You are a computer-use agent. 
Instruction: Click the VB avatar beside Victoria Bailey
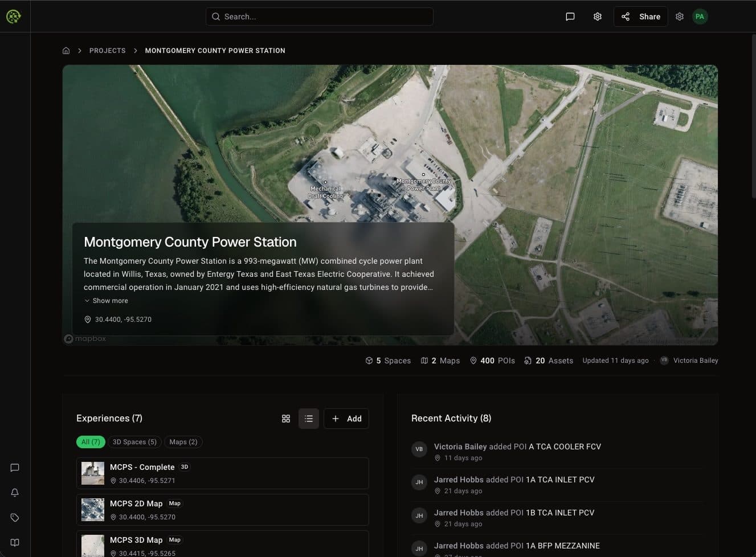(664, 361)
